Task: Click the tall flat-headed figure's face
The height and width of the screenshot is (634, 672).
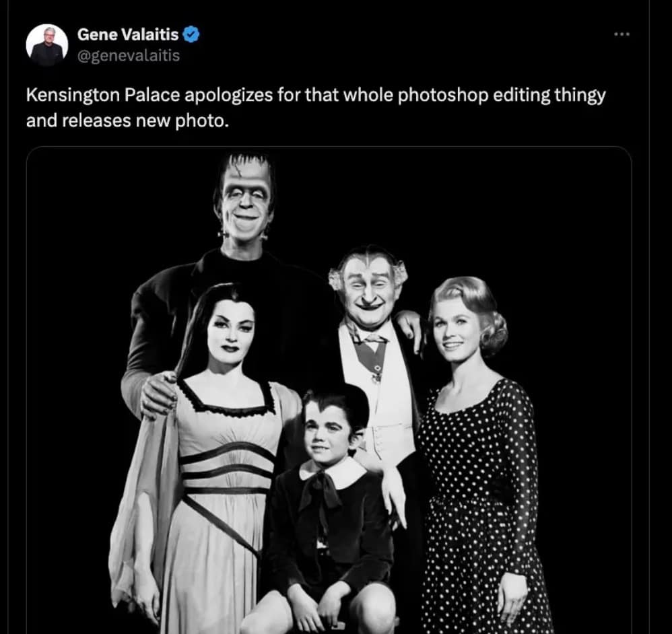Action: click(x=244, y=200)
